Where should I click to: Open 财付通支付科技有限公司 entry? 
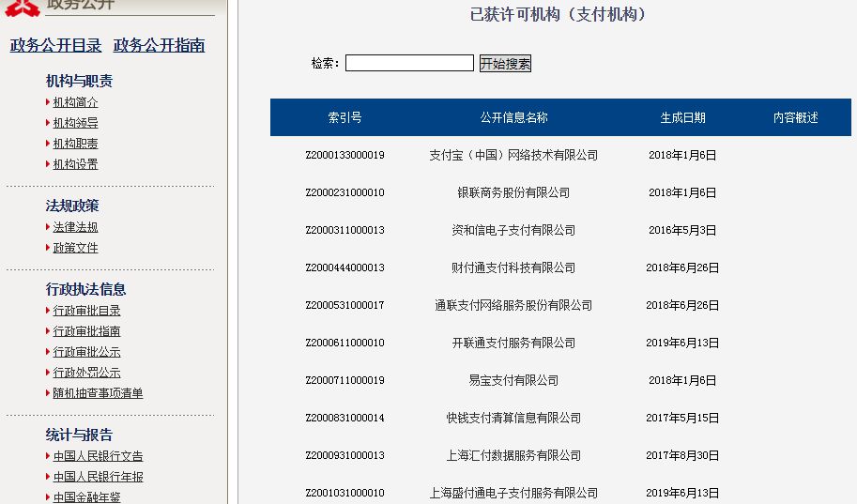(513, 267)
